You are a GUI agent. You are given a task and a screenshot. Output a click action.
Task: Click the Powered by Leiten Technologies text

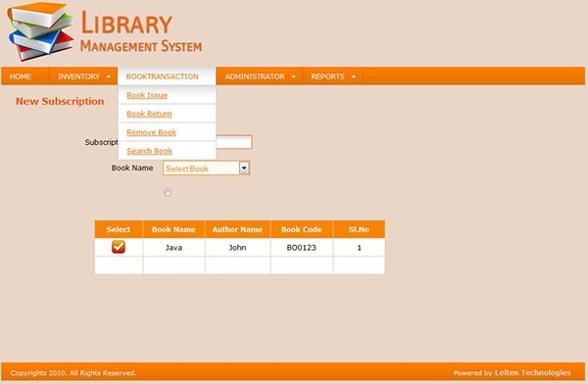[x=512, y=373]
